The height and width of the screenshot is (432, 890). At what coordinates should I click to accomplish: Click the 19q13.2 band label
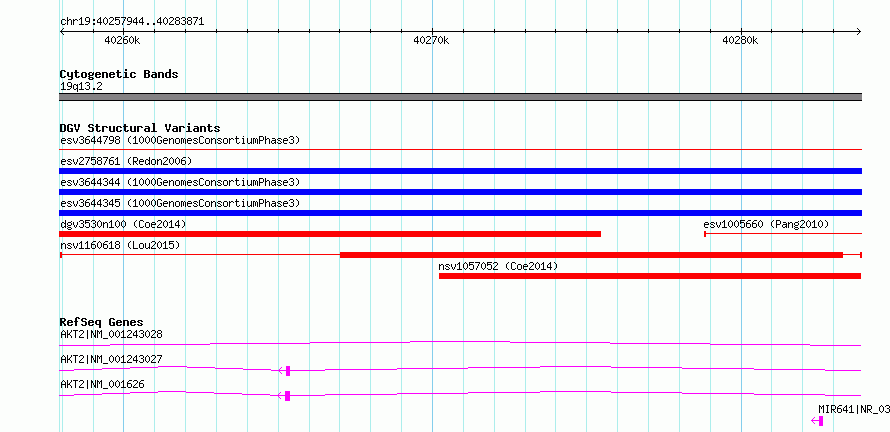point(81,87)
